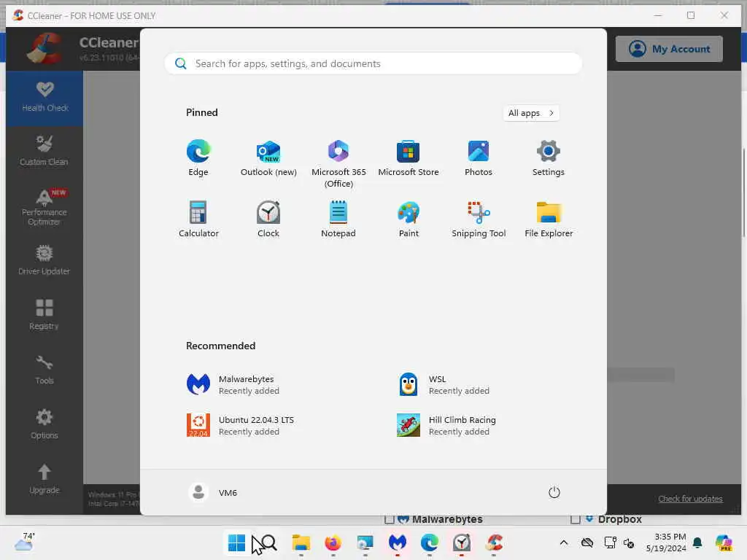Open Malwarebytes on taskbar
747x560 pixels.
pyautogui.click(x=398, y=542)
